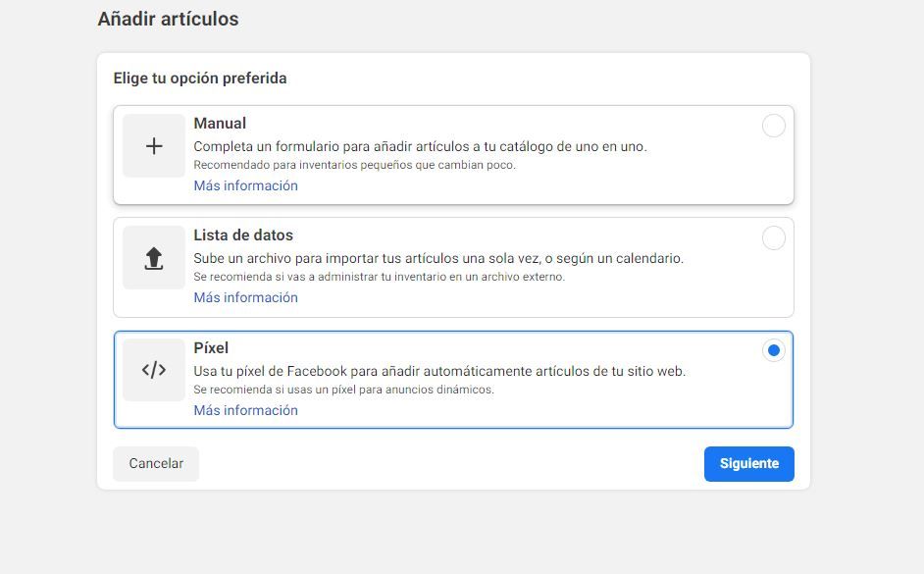Click the Manual option title
The image size is (924, 574).
click(220, 124)
